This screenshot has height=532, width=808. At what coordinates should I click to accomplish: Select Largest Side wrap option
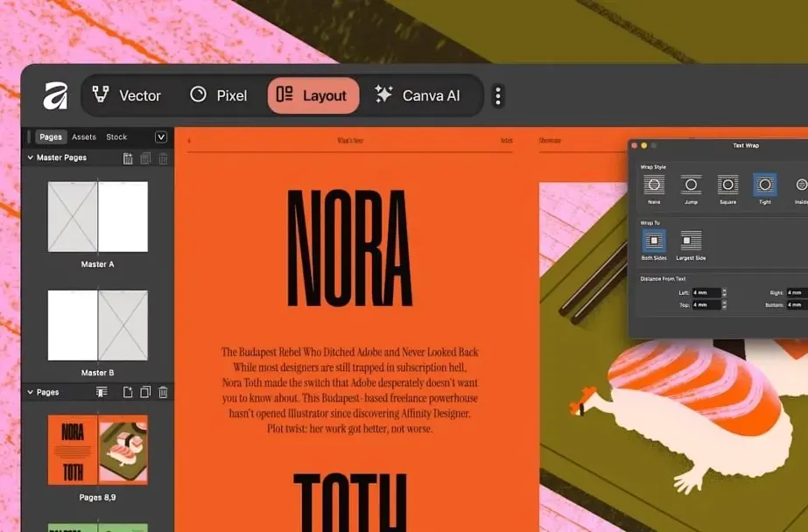pos(691,241)
